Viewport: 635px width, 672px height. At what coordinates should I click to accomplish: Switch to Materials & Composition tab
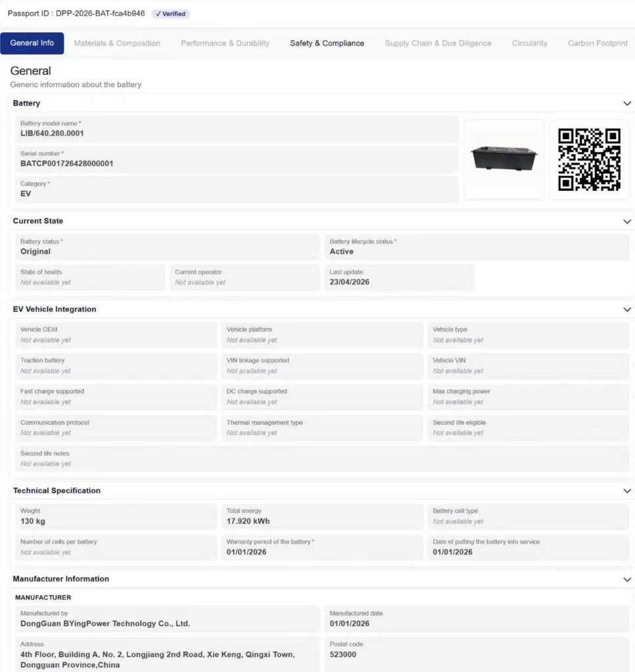[x=117, y=43]
